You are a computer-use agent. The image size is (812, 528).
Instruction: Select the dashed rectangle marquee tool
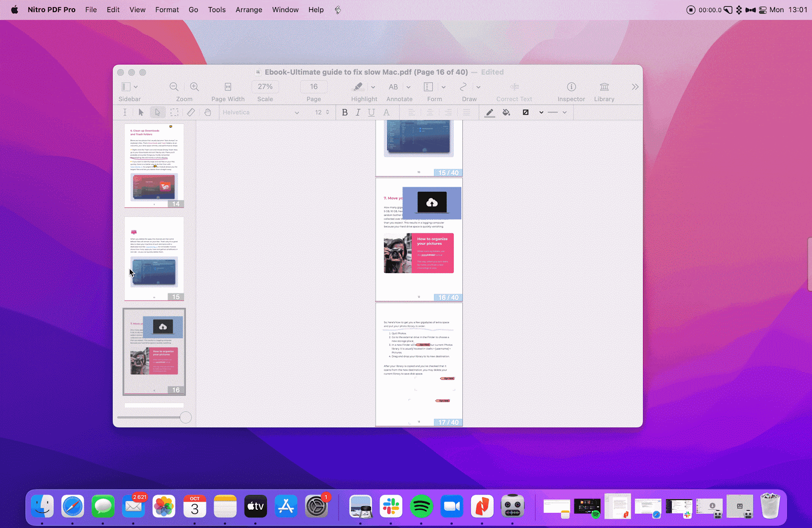tap(174, 112)
